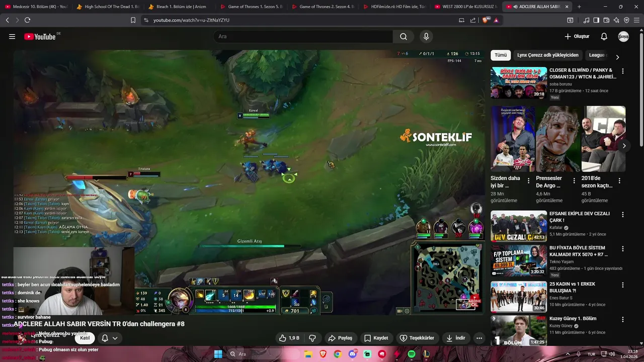Open browser main hamburger menu

637,20
